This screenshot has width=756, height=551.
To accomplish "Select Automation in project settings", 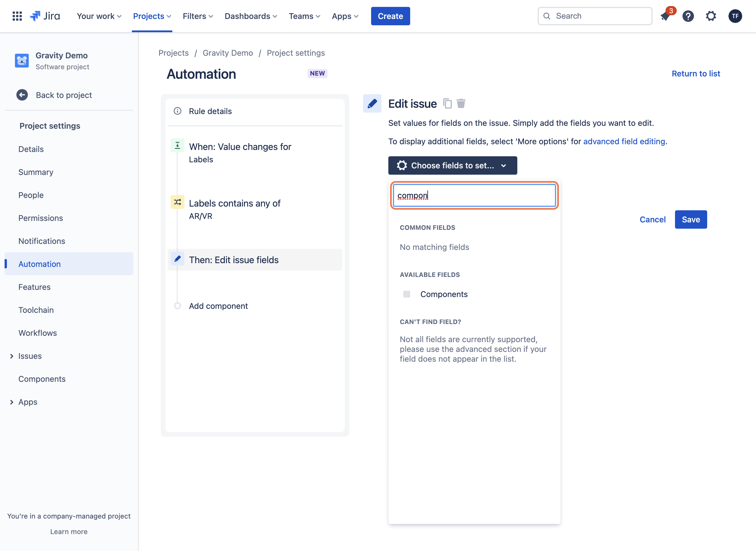I will point(69,264).
